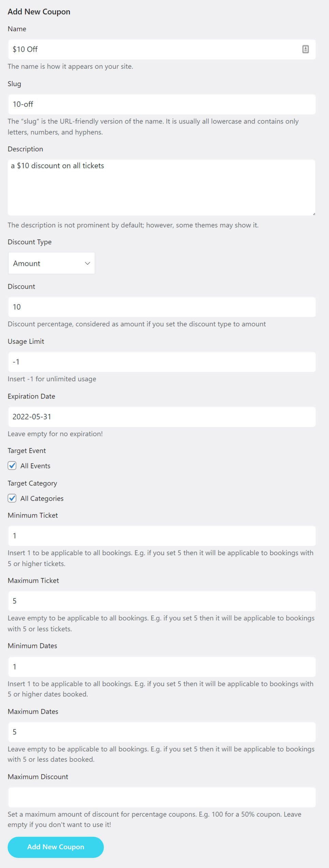Click inside the Description textarea
The image size is (329, 868).
(162, 186)
